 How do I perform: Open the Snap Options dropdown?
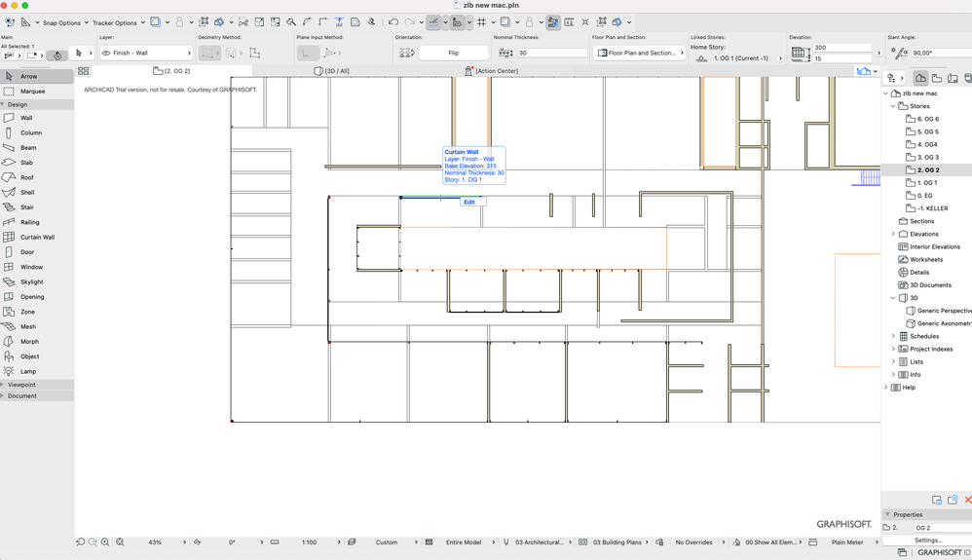click(63, 22)
